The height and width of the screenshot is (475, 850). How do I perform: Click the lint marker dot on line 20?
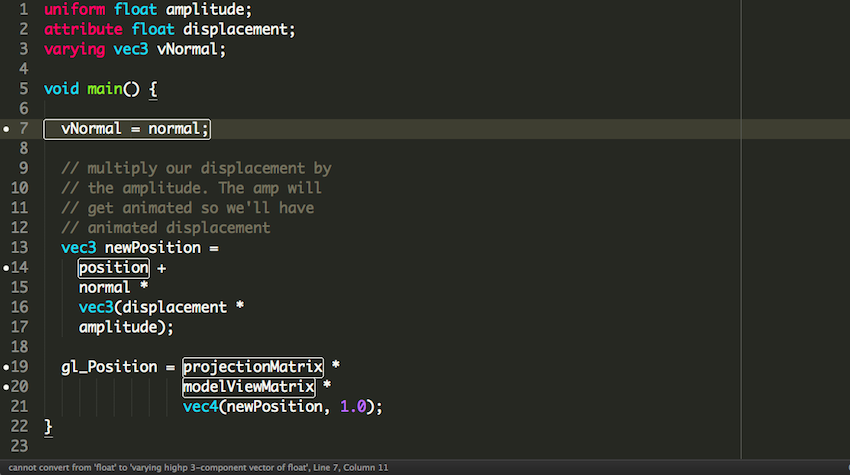point(7,387)
